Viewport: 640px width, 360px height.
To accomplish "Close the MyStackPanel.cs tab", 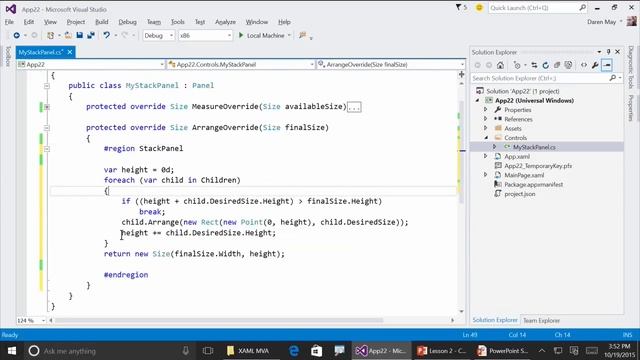I will click(x=70, y=52).
